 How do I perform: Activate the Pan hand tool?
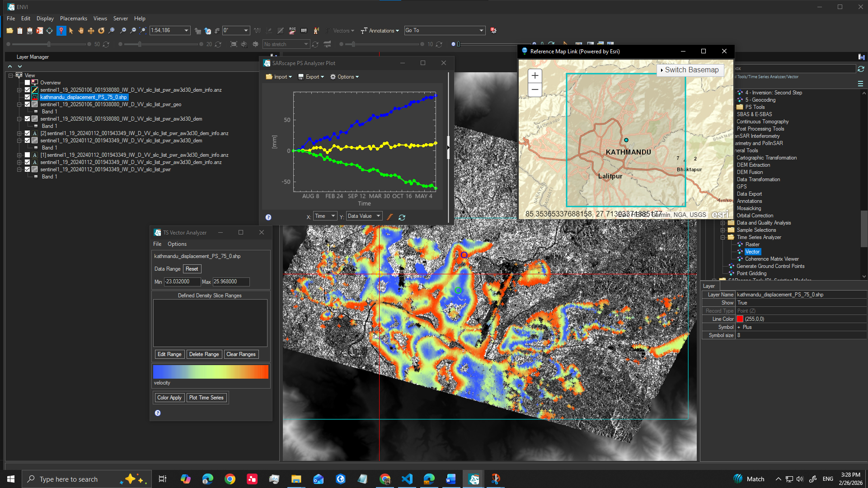point(80,30)
